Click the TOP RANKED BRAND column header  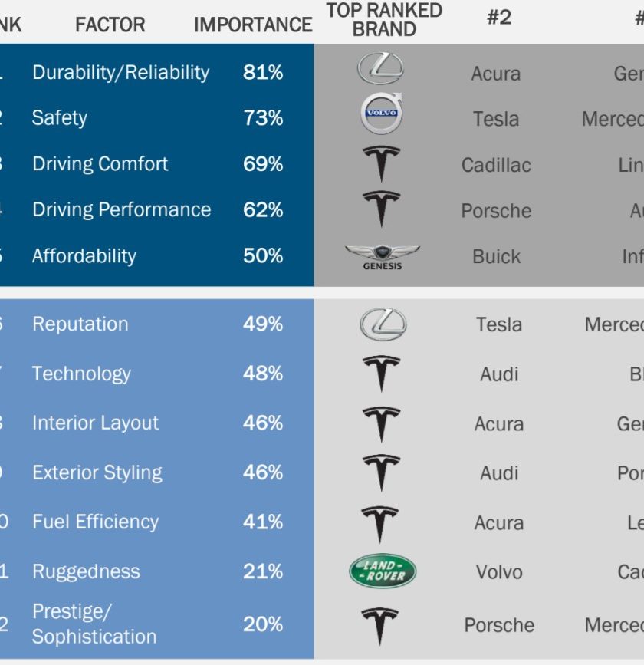point(384,19)
